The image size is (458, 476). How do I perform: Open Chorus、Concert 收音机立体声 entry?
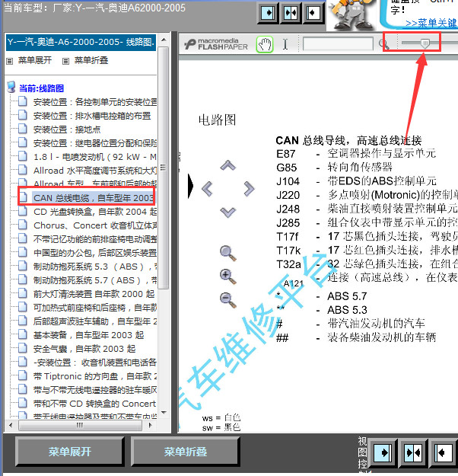(95, 225)
